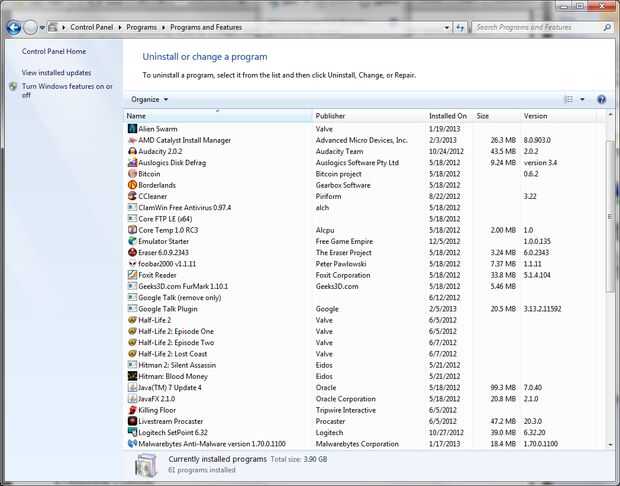Sort by the Installed On column
The width and height of the screenshot is (620, 486).
tap(448, 116)
